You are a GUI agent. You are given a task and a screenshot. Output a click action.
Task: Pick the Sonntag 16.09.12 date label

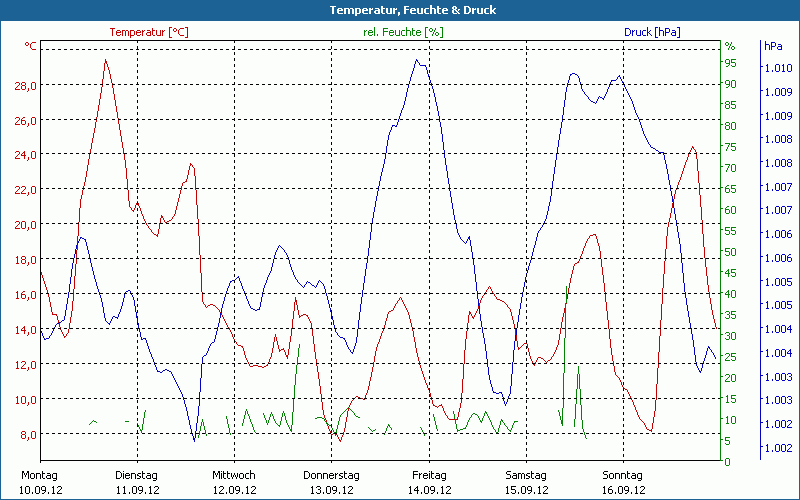tap(623, 482)
